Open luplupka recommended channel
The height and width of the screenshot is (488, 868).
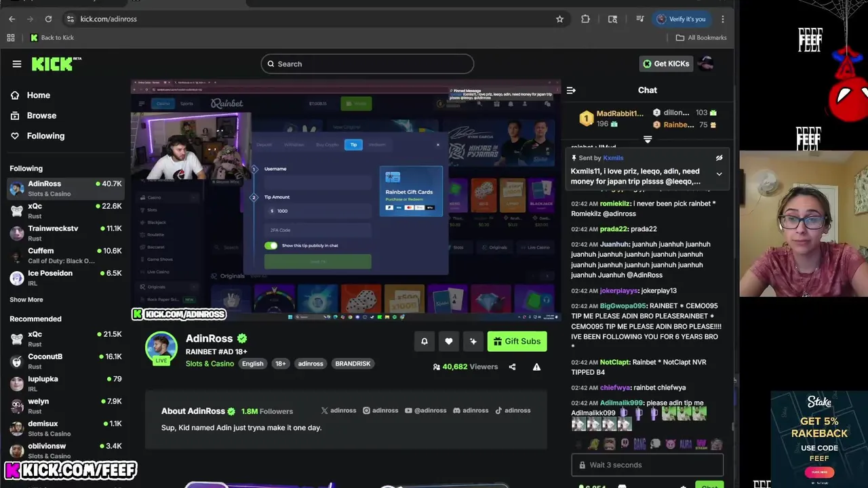click(x=66, y=384)
